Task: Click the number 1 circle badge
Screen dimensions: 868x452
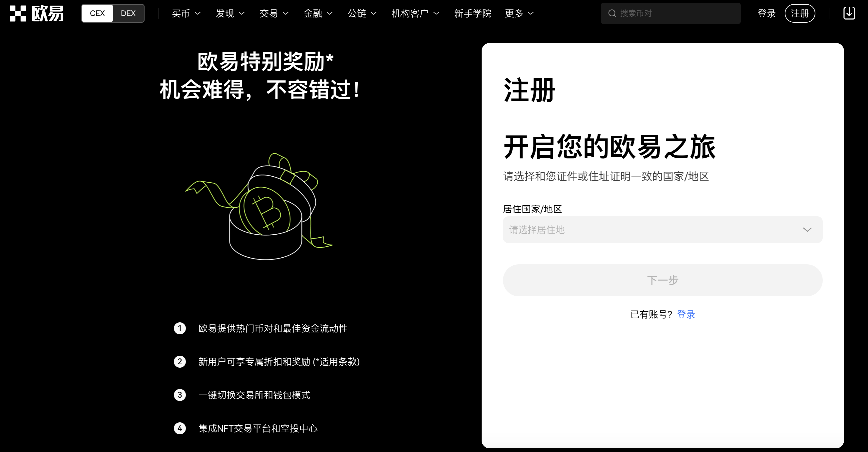Action: coord(180,328)
